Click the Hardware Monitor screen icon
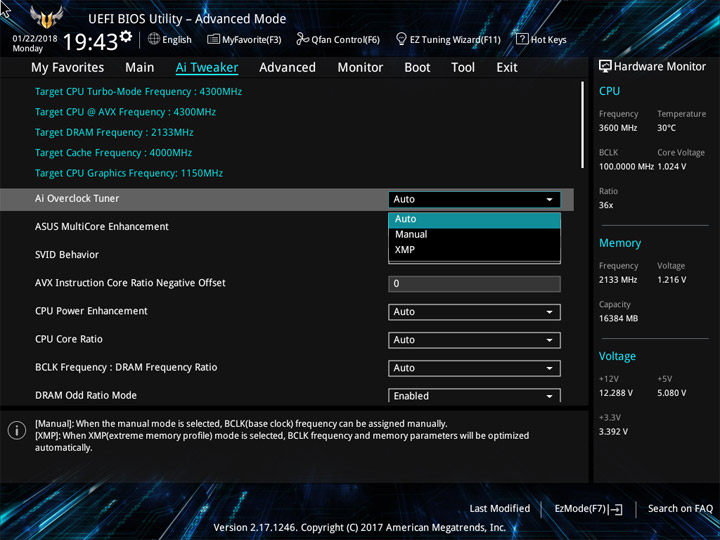 click(x=605, y=67)
